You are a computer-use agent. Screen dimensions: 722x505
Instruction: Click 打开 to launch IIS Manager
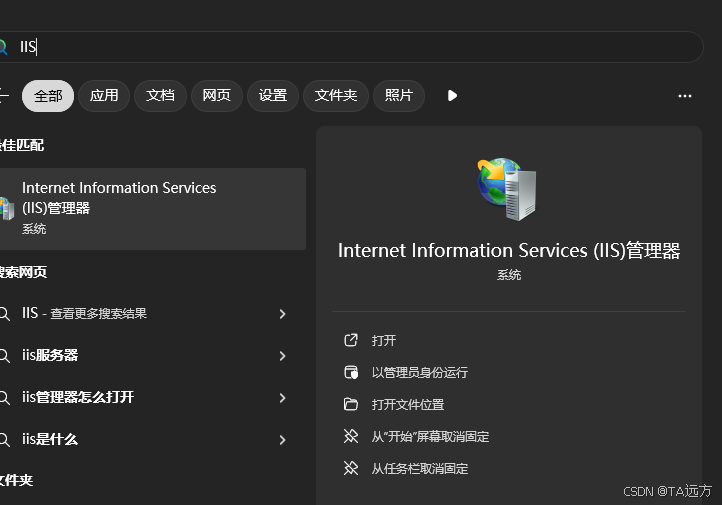click(x=384, y=341)
